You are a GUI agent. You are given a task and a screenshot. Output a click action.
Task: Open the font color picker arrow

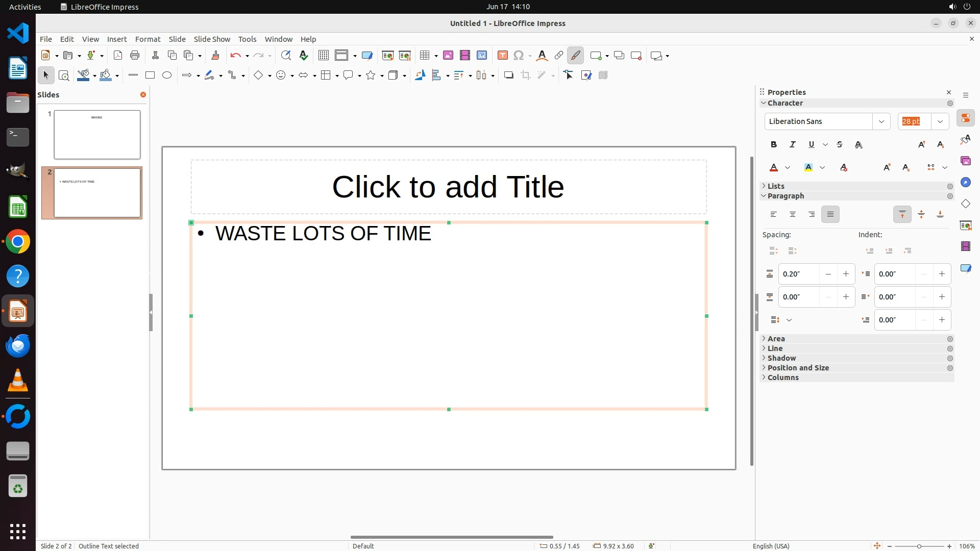788,168
